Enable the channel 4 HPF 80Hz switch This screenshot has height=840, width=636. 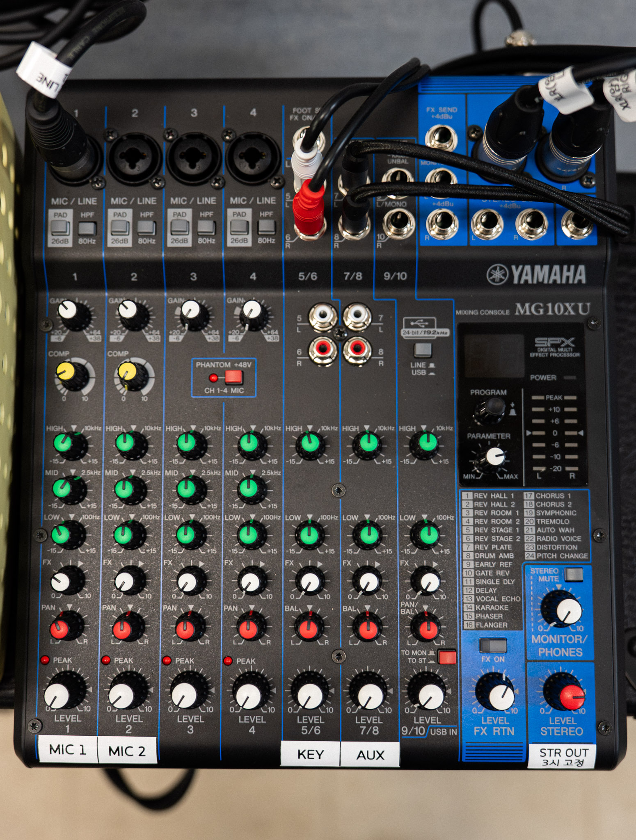[266, 228]
